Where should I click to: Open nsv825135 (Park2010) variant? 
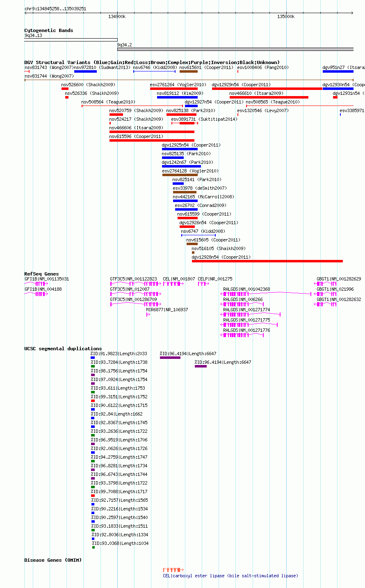coord(173,158)
